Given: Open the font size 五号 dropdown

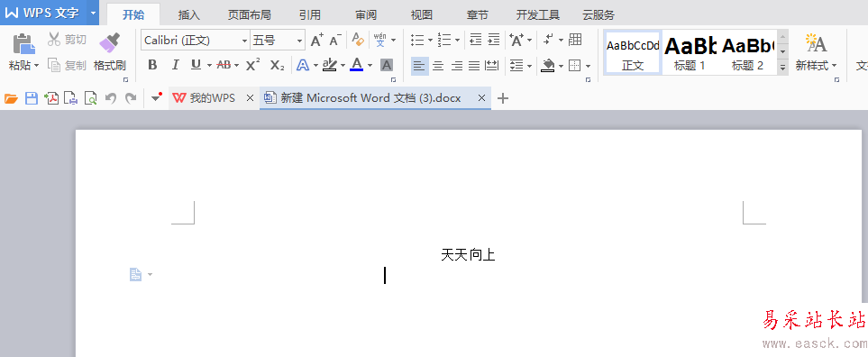Looking at the screenshot, I should [300, 41].
